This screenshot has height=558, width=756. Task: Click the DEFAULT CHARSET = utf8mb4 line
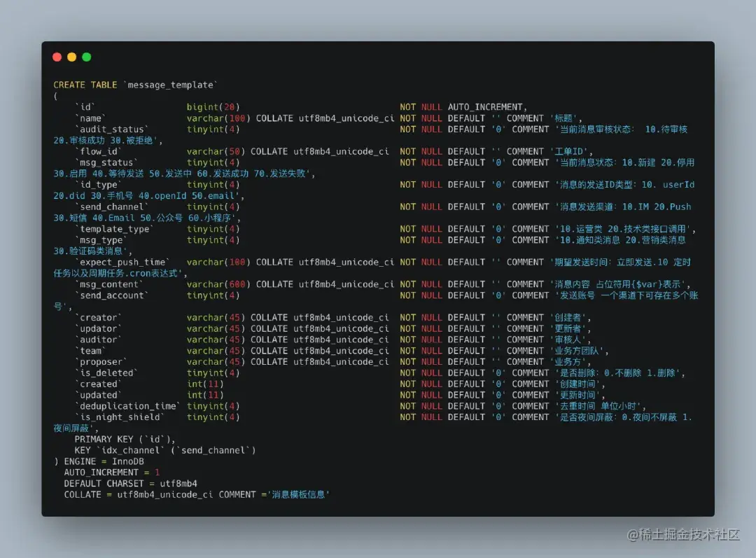coord(130,484)
